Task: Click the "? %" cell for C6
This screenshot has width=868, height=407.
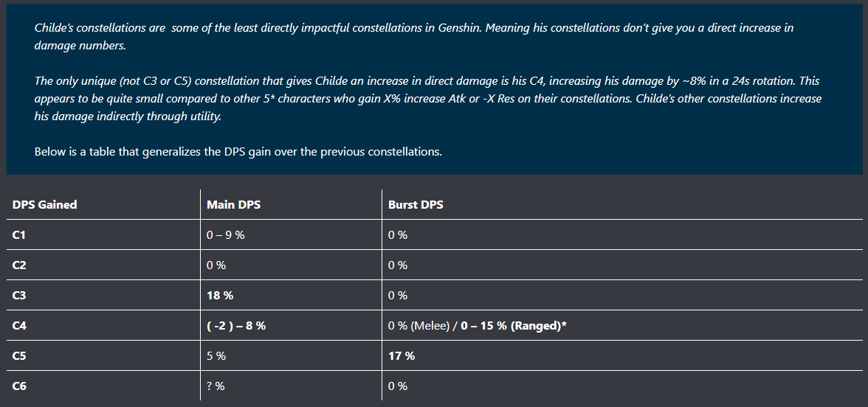Action: [x=216, y=386]
